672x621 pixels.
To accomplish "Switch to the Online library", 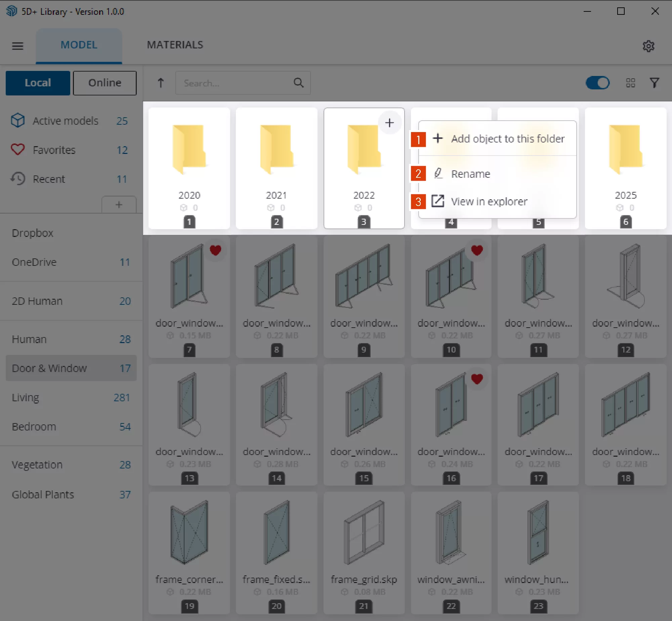I will click(x=104, y=83).
